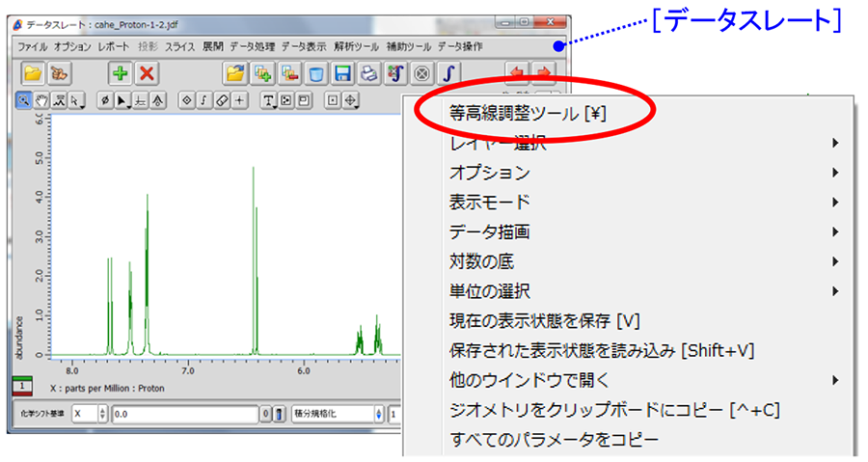Click the printer icon in toolbar
Viewport: 868px width, 462px height.
click(368, 73)
